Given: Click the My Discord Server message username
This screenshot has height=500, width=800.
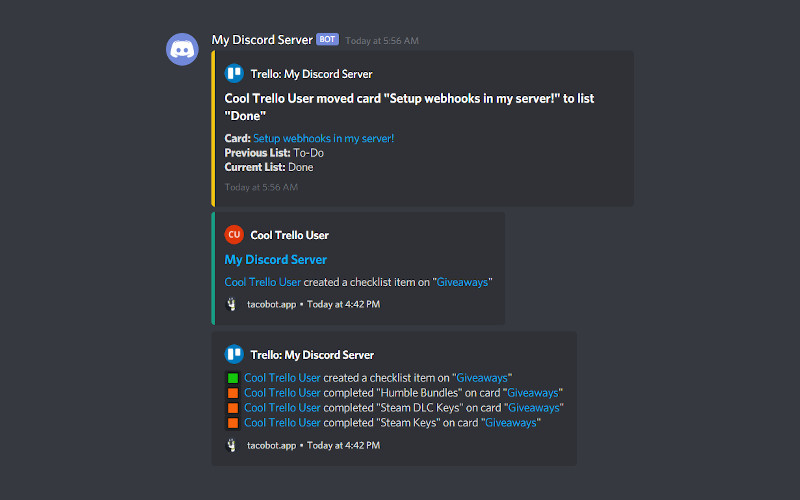Looking at the screenshot, I should pos(261,40).
